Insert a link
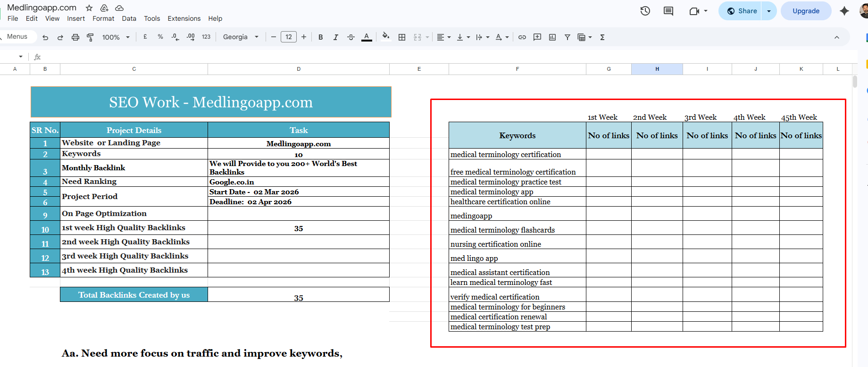 click(522, 37)
